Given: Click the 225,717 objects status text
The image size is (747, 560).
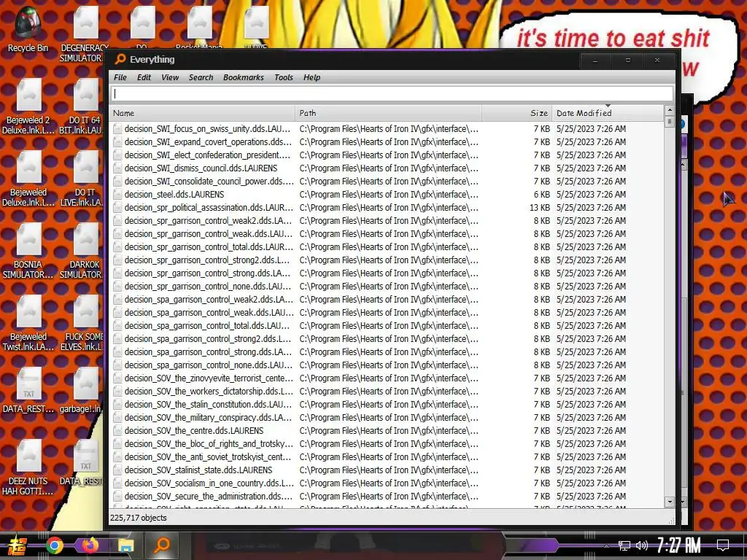Looking at the screenshot, I should coord(138,518).
